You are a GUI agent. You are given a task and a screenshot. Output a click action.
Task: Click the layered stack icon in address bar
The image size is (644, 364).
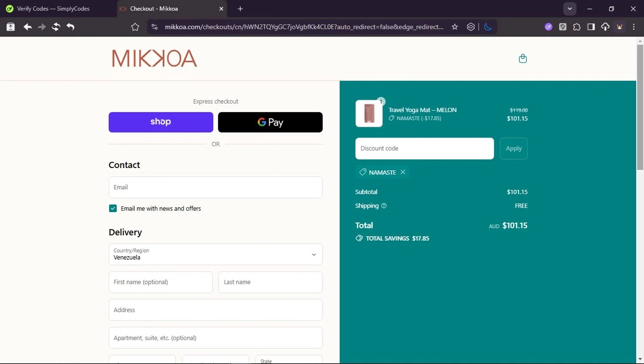(471, 27)
